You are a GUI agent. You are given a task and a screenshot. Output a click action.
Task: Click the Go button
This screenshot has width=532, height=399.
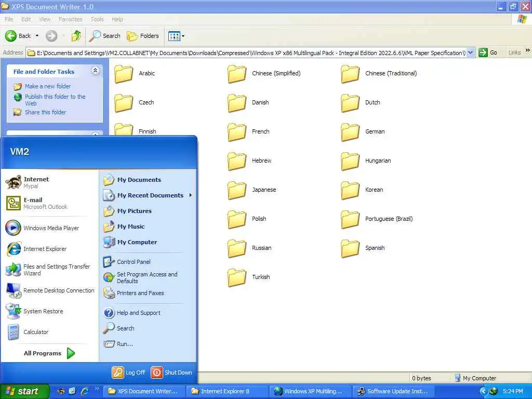pos(488,52)
